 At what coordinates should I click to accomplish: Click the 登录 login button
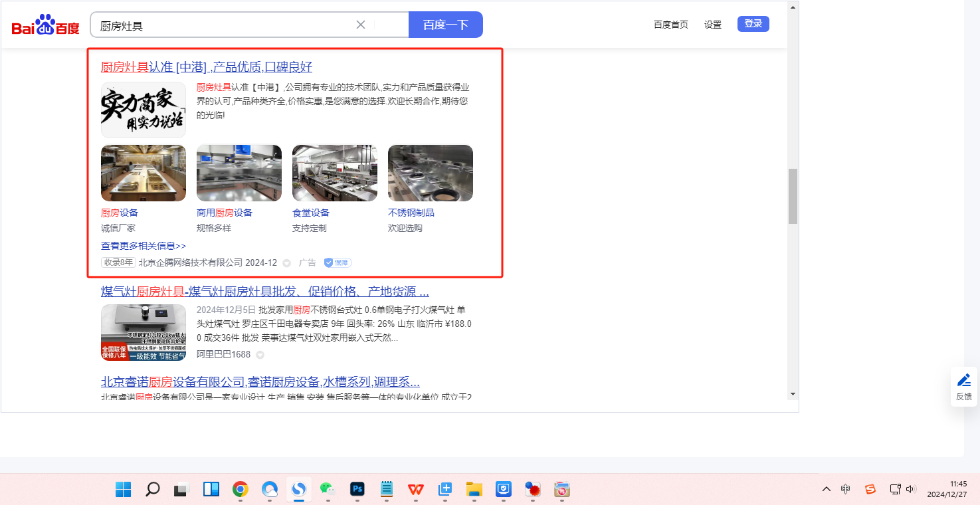753,24
